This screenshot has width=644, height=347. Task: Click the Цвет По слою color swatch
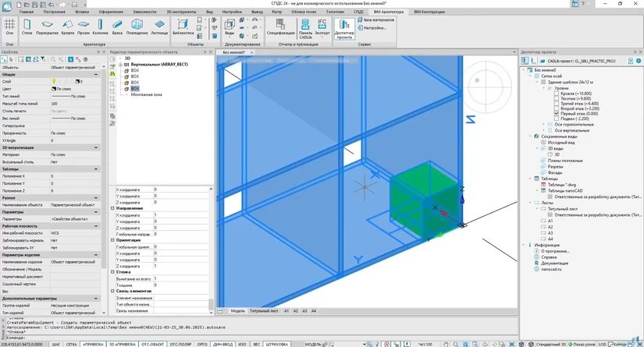point(54,89)
